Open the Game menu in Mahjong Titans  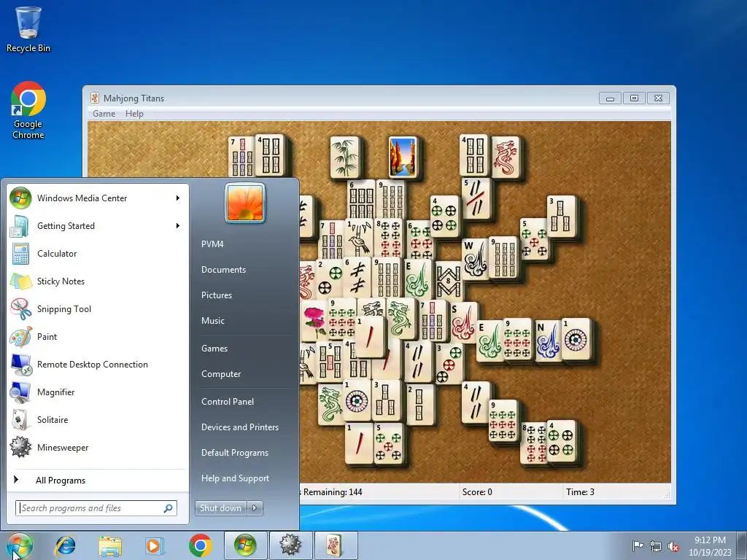pyautogui.click(x=104, y=113)
